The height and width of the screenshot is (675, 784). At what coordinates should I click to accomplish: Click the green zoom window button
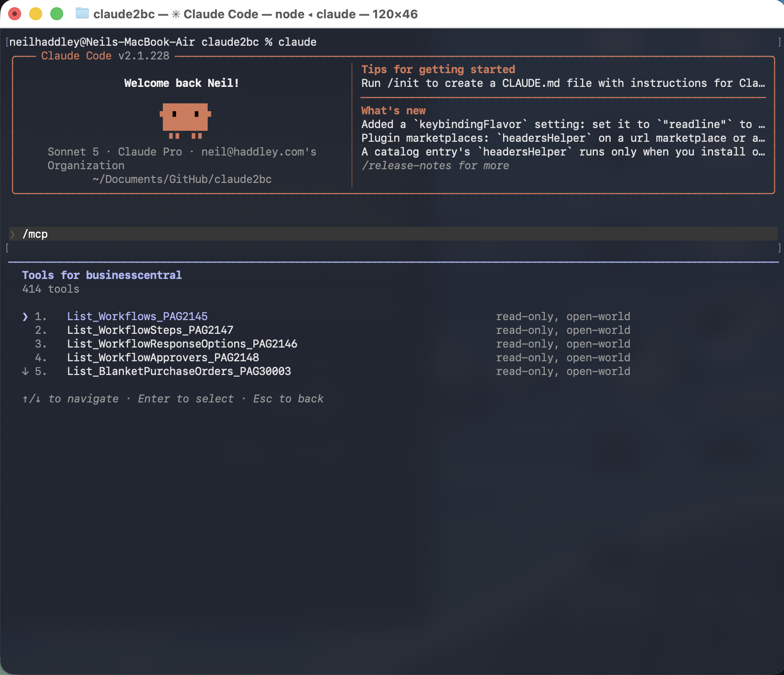click(57, 14)
